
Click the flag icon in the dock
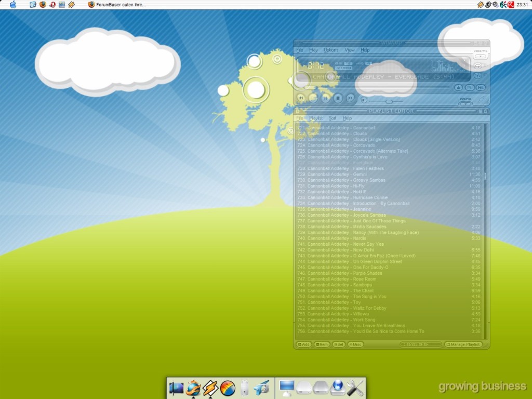pos(176,388)
